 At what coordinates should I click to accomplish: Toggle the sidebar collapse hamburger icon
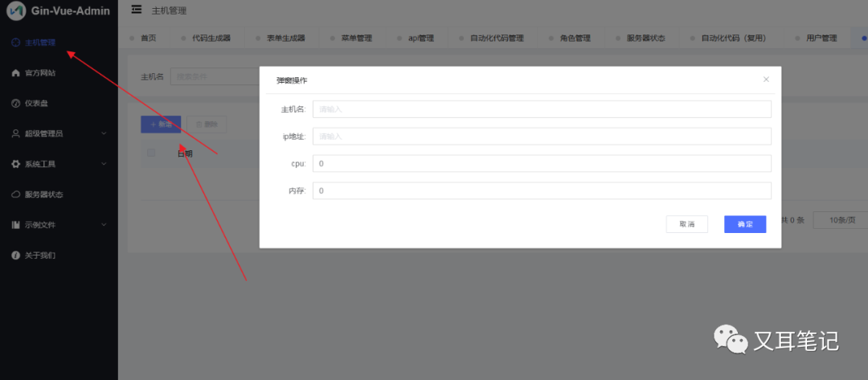tap(136, 10)
